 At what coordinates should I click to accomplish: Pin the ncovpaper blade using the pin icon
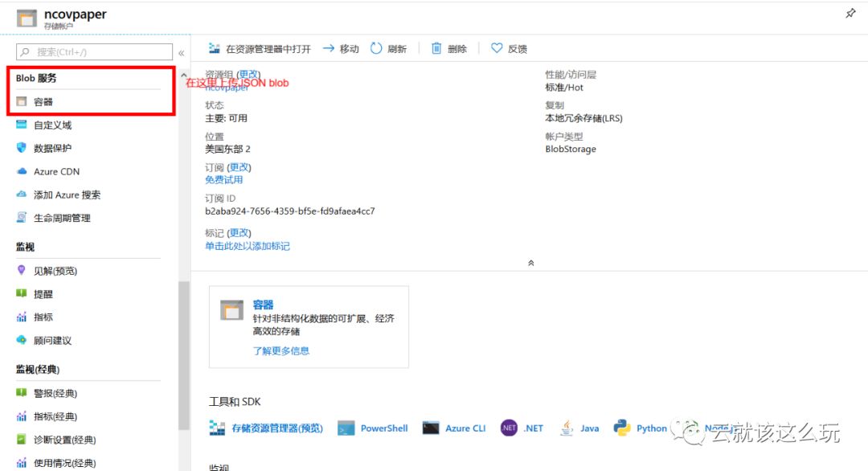pyautogui.click(x=850, y=14)
